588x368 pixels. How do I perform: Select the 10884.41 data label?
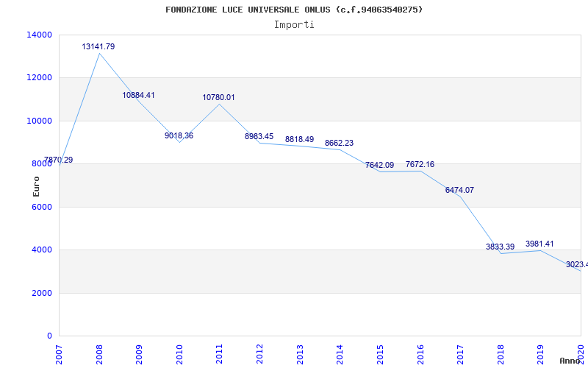click(x=138, y=95)
